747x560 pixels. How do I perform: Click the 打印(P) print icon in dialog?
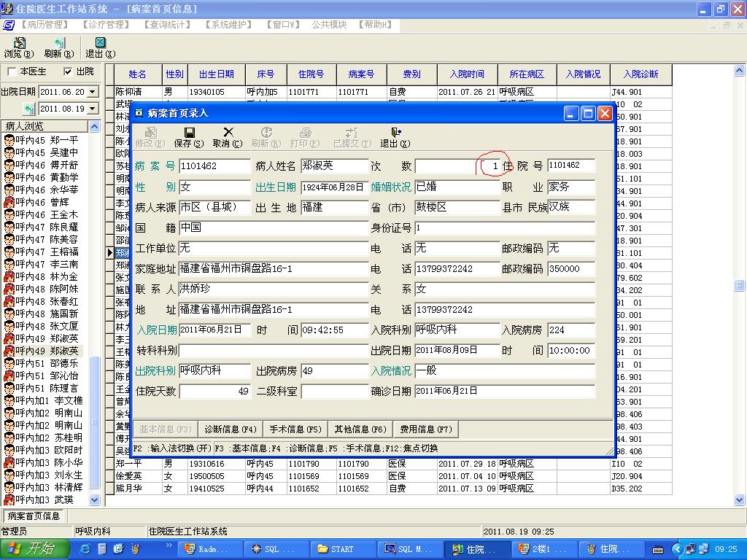[x=305, y=137]
